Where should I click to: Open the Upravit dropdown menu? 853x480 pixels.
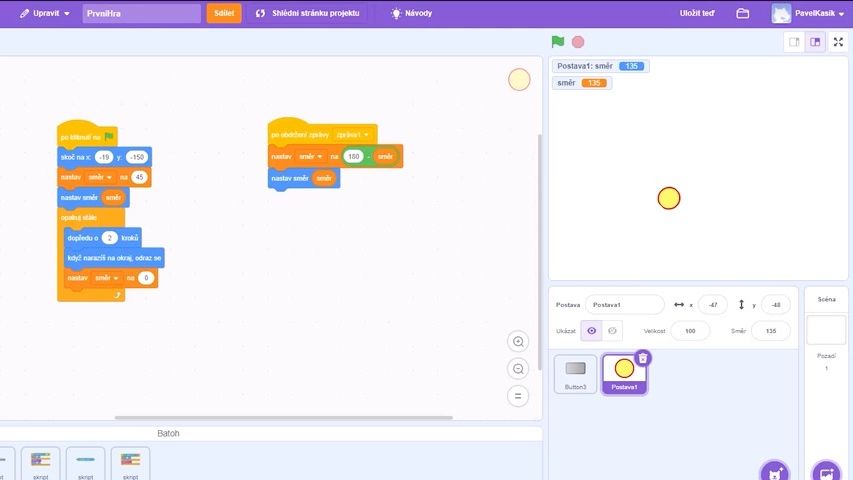click(45, 14)
